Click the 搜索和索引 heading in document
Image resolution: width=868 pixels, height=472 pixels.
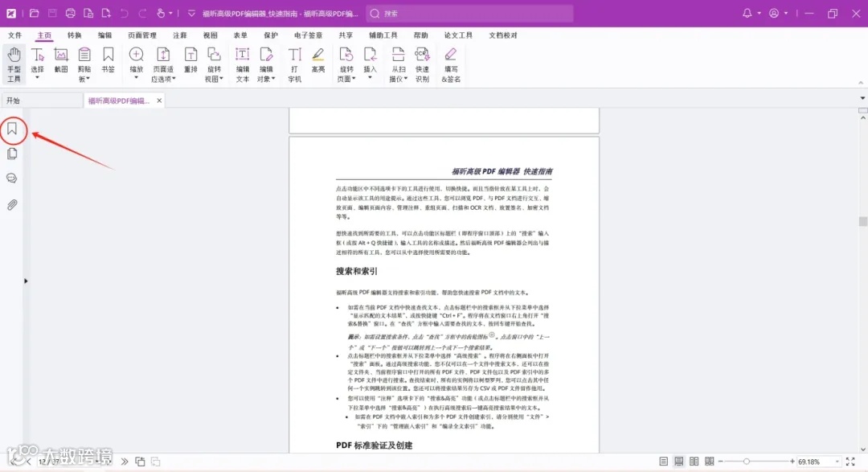point(357,272)
